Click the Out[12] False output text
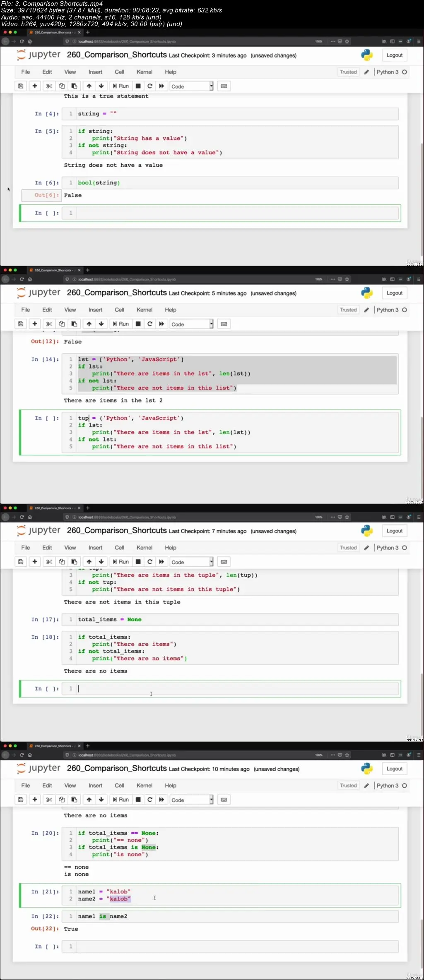This screenshot has width=424, height=980. tap(73, 342)
